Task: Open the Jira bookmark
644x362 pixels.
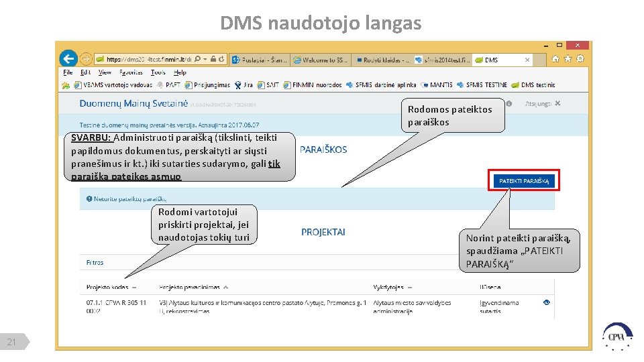Action: 244,85
